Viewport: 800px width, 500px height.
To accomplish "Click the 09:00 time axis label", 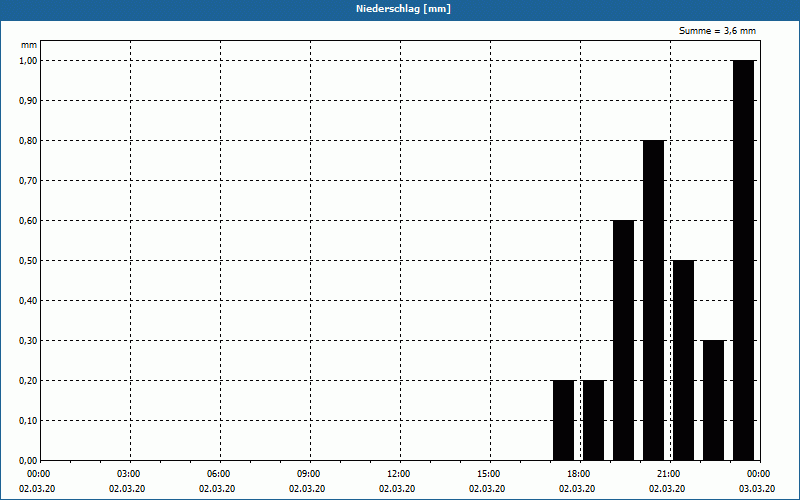I will pos(310,474).
